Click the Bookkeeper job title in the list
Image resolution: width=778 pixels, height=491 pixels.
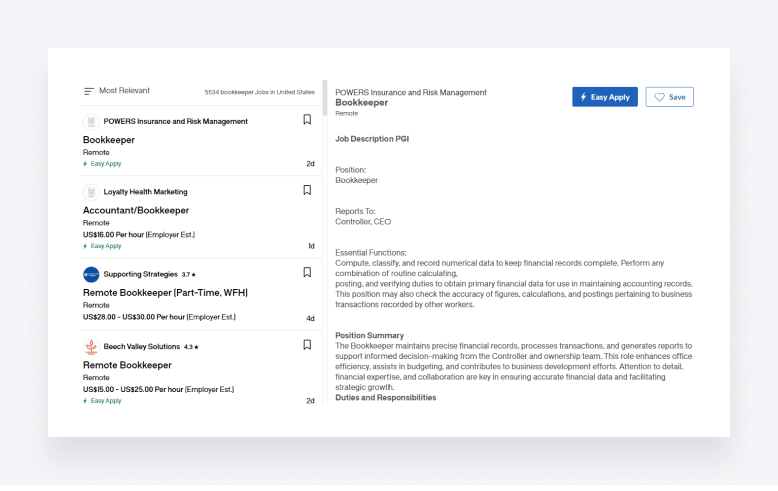tap(109, 140)
